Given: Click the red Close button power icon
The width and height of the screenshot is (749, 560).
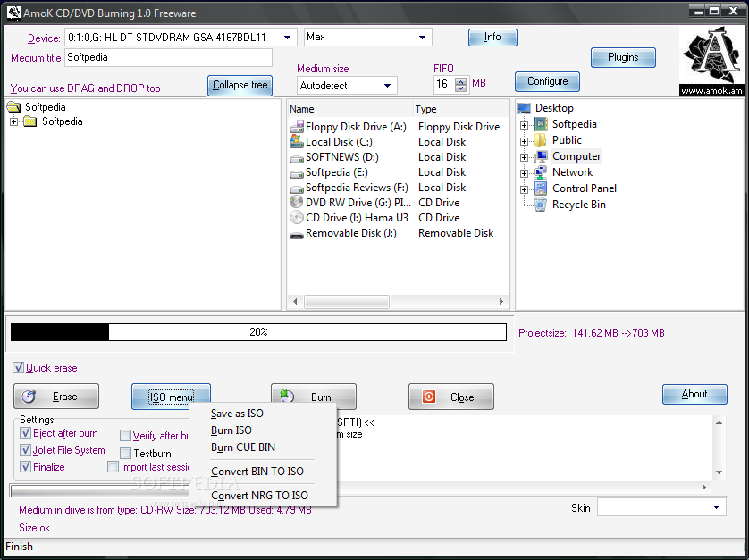Looking at the screenshot, I should tap(429, 397).
